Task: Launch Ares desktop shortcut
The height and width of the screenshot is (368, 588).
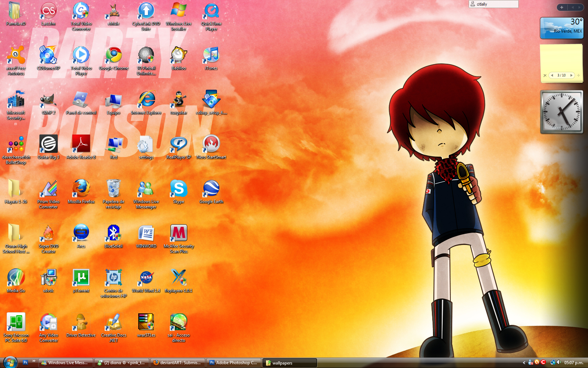Action: coord(81,236)
